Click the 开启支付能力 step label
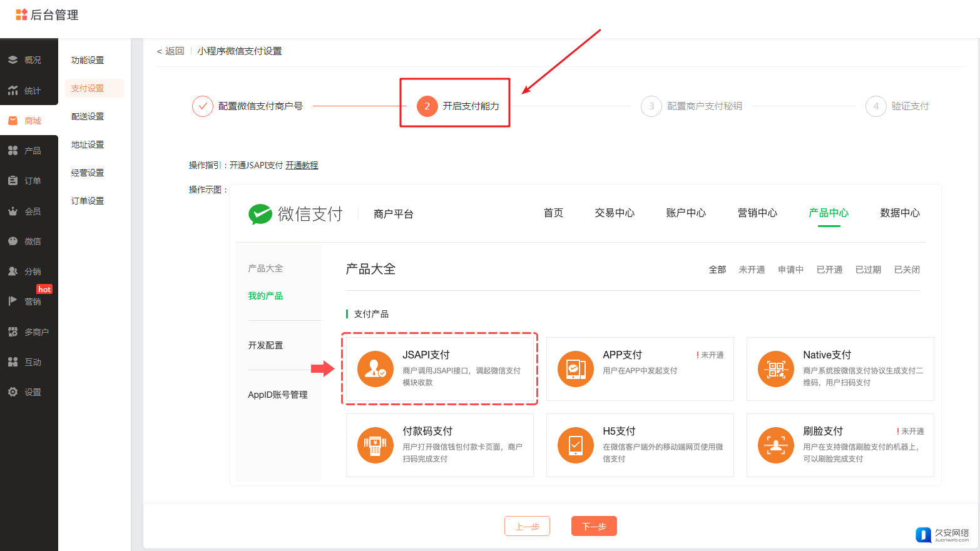 (471, 106)
